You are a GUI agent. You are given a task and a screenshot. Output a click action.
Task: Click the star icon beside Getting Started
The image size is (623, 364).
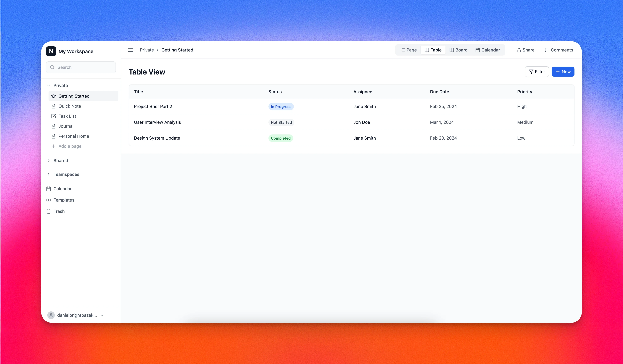point(53,96)
